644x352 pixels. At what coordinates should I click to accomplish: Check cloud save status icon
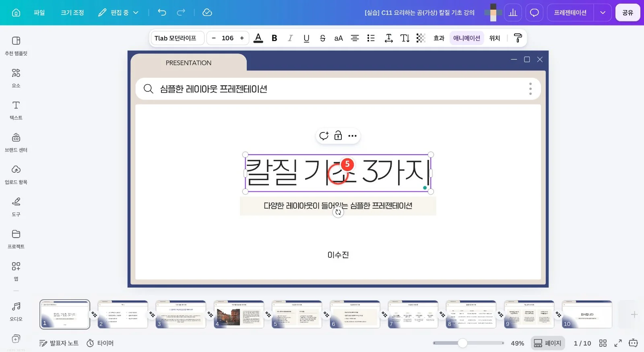coord(207,12)
